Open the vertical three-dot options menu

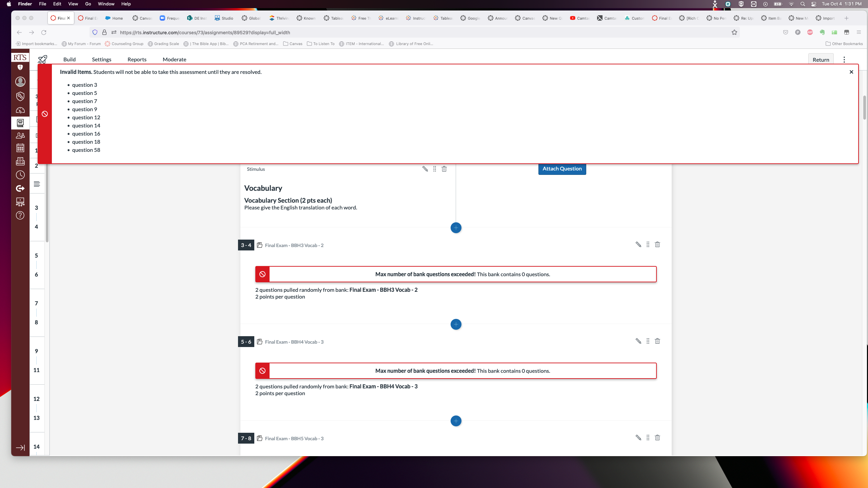[844, 60]
